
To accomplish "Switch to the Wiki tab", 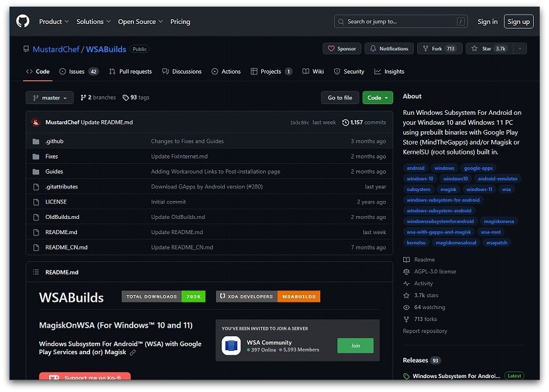I will click(x=313, y=72).
